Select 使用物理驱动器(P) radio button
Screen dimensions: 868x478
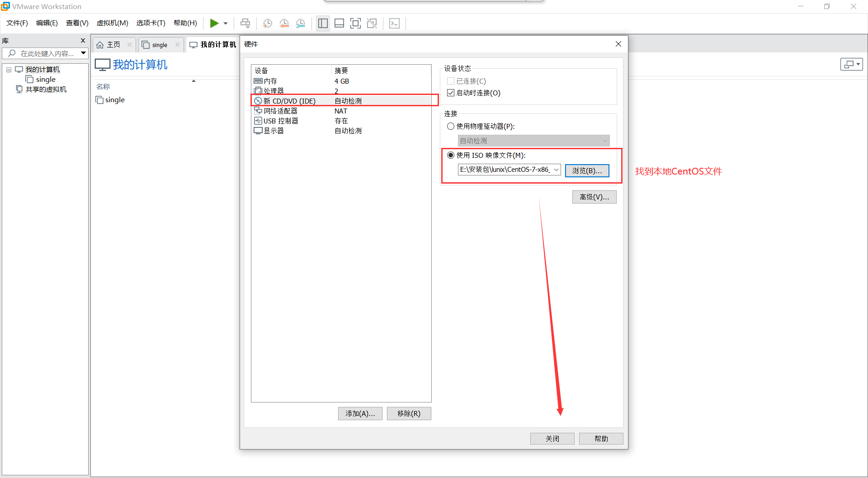coord(451,126)
